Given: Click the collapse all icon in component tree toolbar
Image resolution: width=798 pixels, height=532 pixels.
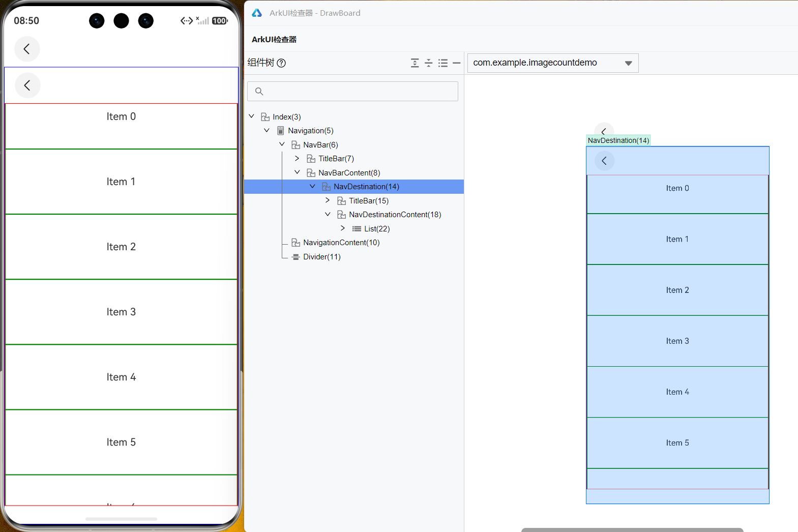Looking at the screenshot, I should (x=429, y=63).
